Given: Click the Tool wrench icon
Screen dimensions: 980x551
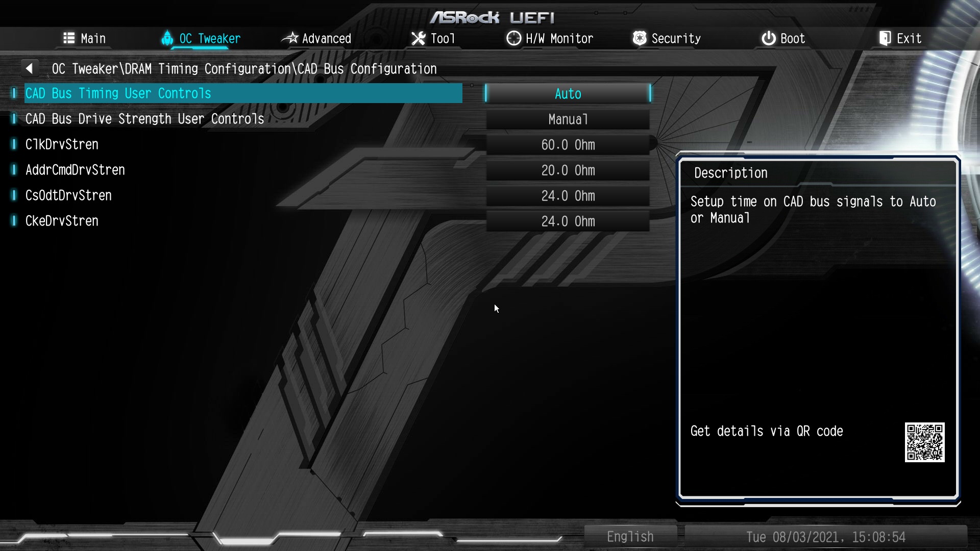Looking at the screenshot, I should (x=418, y=38).
